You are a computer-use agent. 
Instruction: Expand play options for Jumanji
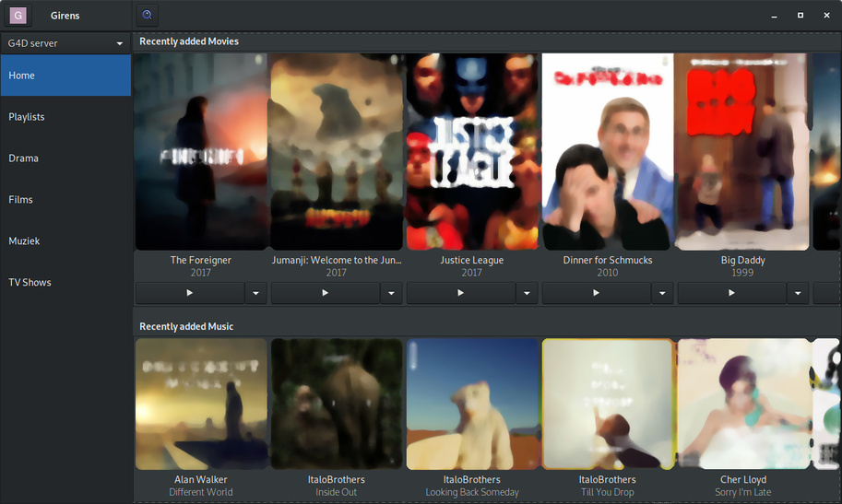(x=391, y=293)
